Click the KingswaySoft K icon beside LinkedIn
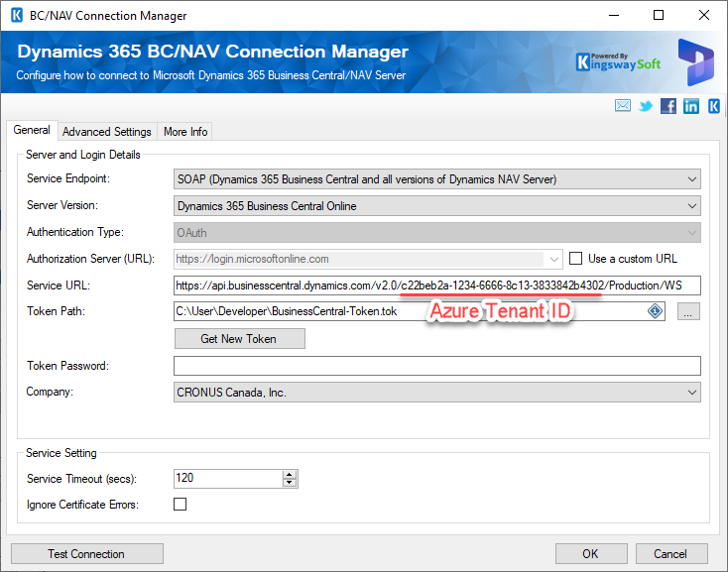 (713, 106)
